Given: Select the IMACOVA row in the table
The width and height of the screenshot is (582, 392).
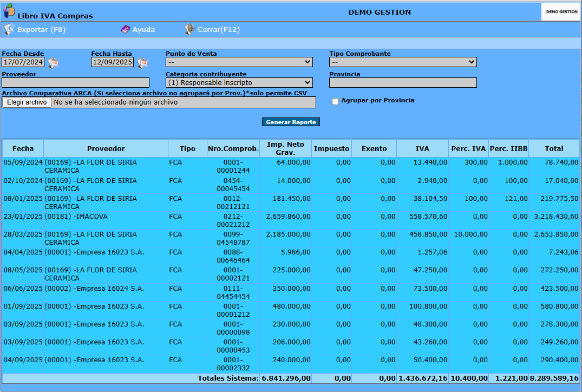Looking at the screenshot, I should click(x=291, y=220).
